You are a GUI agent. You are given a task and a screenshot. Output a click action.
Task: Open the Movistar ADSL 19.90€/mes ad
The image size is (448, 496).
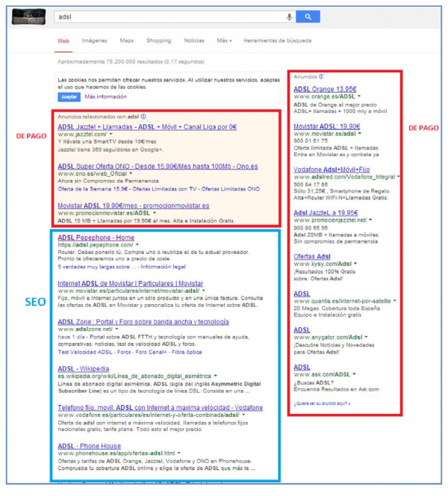134,205
